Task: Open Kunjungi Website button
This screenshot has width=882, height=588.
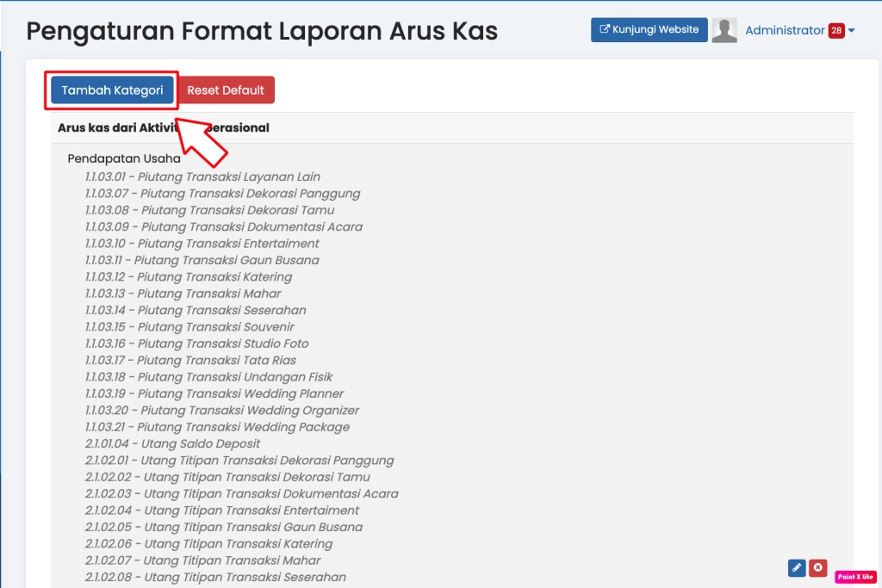Action: 649,30
